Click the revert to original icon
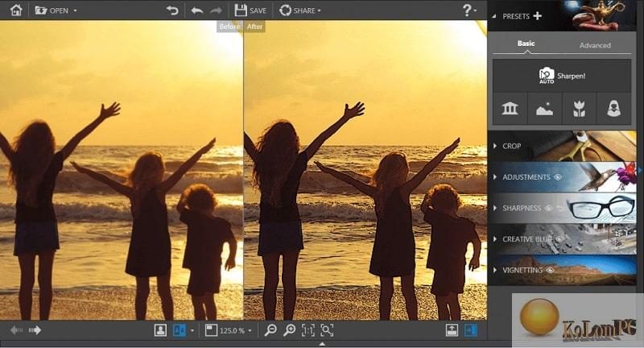 pyautogui.click(x=172, y=10)
